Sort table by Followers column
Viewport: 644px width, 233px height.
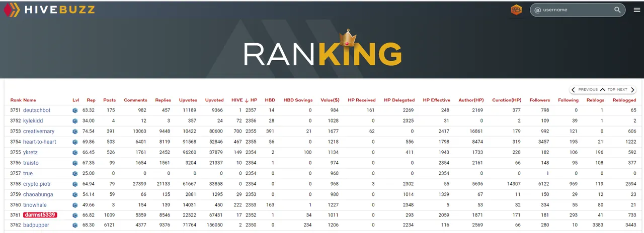tap(540, 100)
